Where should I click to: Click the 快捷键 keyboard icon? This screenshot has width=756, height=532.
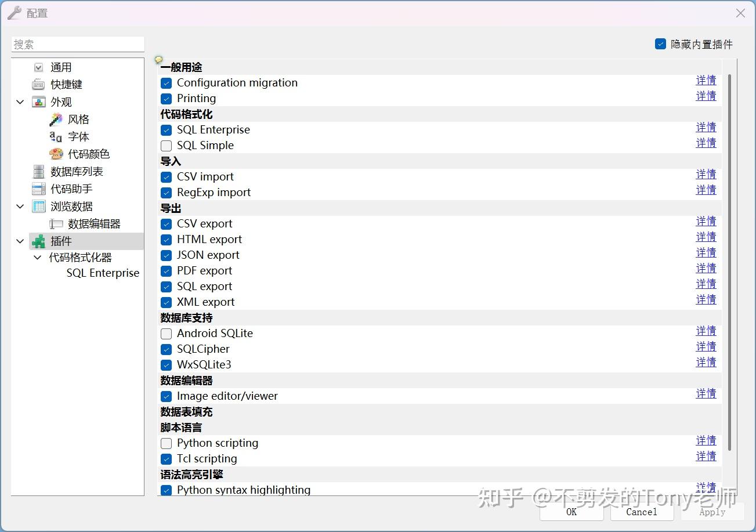pyautogui.click(x=38, y=84)
